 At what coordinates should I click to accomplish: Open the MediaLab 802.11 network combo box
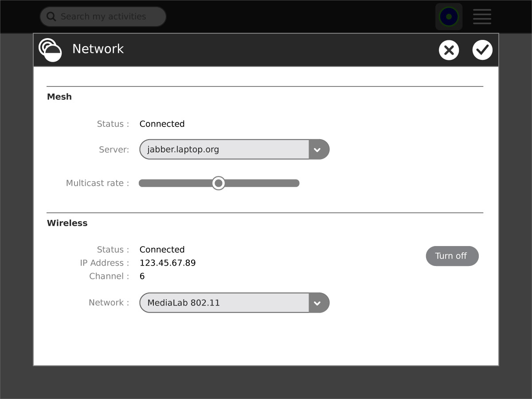(224, 303)
